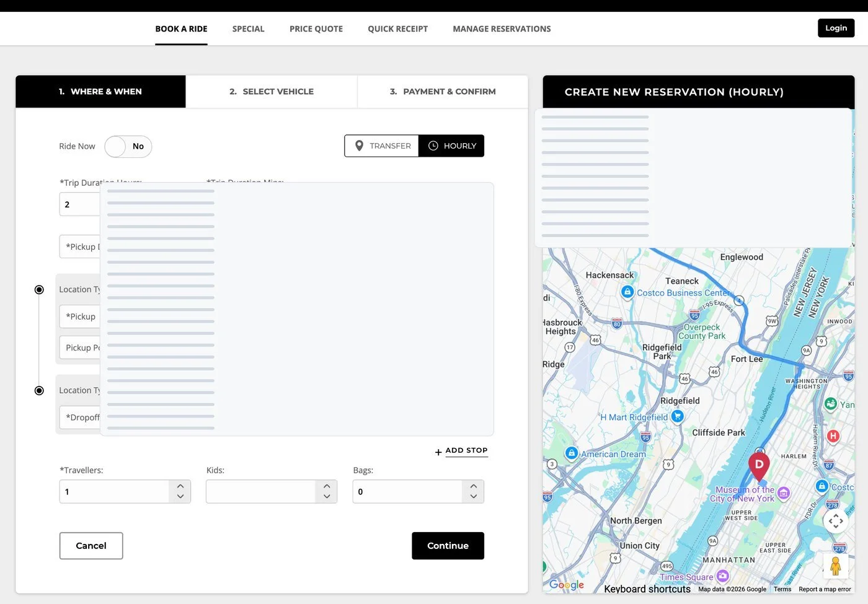Click the Continue button
Image resolution: width=868 pixels, height=604 pixels.
click(x=448, y=546)
